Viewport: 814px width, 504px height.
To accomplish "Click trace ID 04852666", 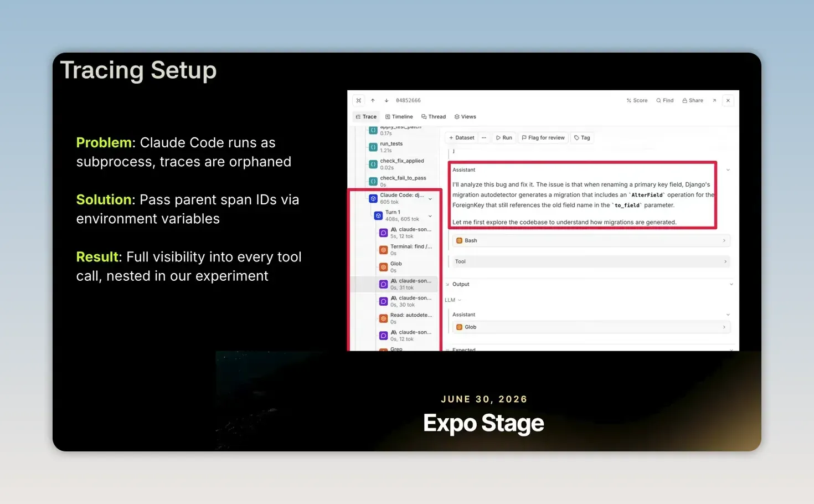I will 408,100.
